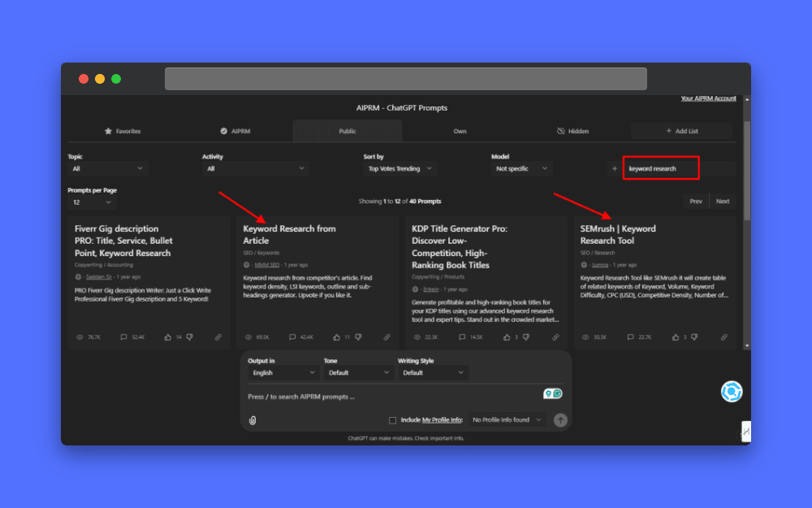The width and height of the screenshot is (812, 508).
Task: Click the plus icon beside the search field
Action: coord(615,168)
